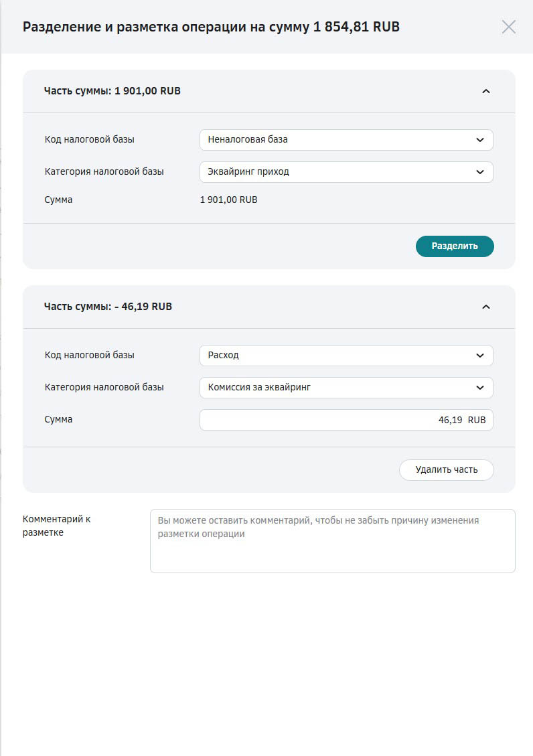
Task: Click the second section's 'Категория налоговой базы' label
Action: click(x=104, y=388)
